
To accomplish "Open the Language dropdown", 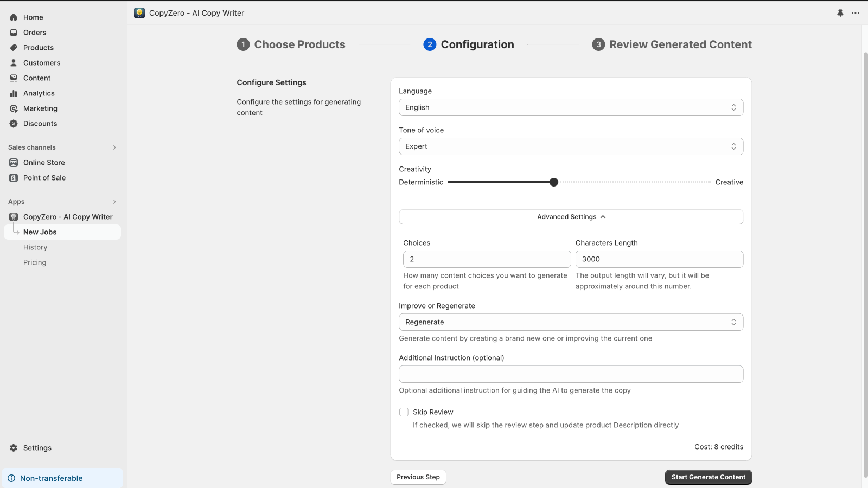I will click(x=571, y=107).
